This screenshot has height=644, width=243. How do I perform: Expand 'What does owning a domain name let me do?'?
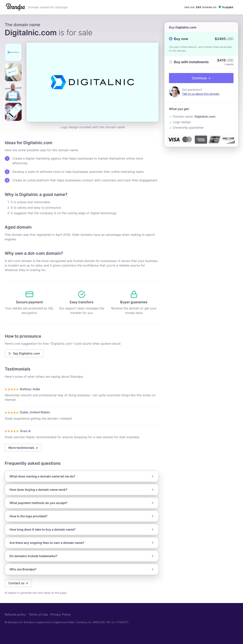(x=82, y=476)
